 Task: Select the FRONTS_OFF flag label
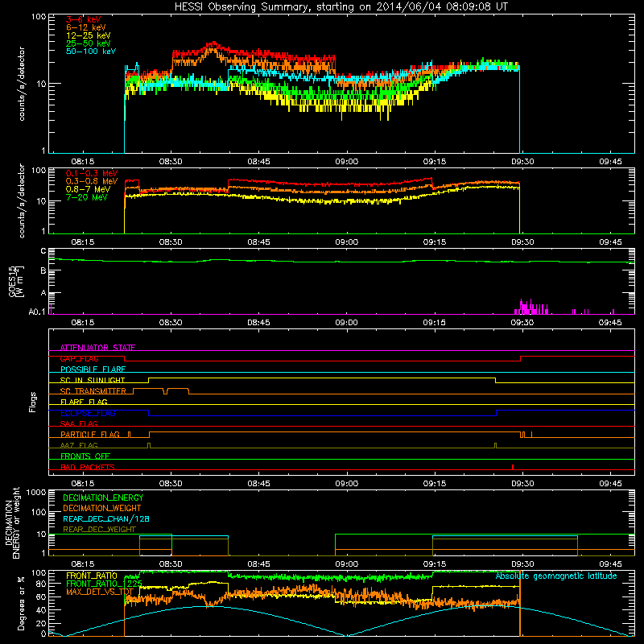[85, 456]
